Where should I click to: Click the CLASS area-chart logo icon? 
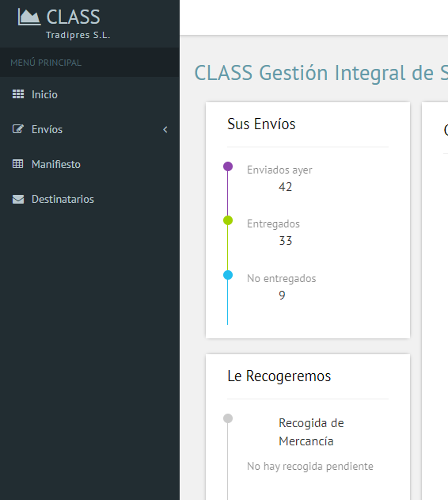tap(29, 17)
